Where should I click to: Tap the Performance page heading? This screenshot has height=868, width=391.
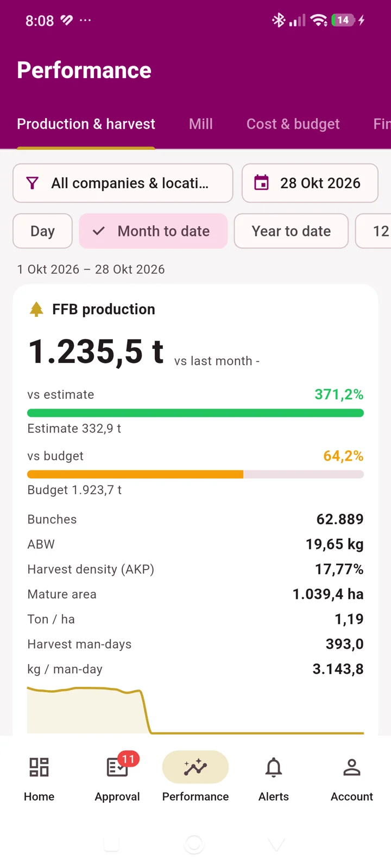point(84,71)
